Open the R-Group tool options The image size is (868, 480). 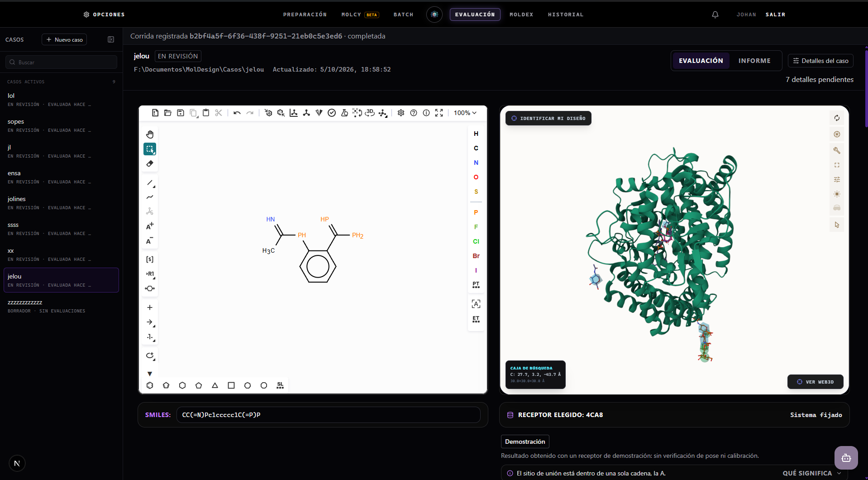(x=150, y=274)
